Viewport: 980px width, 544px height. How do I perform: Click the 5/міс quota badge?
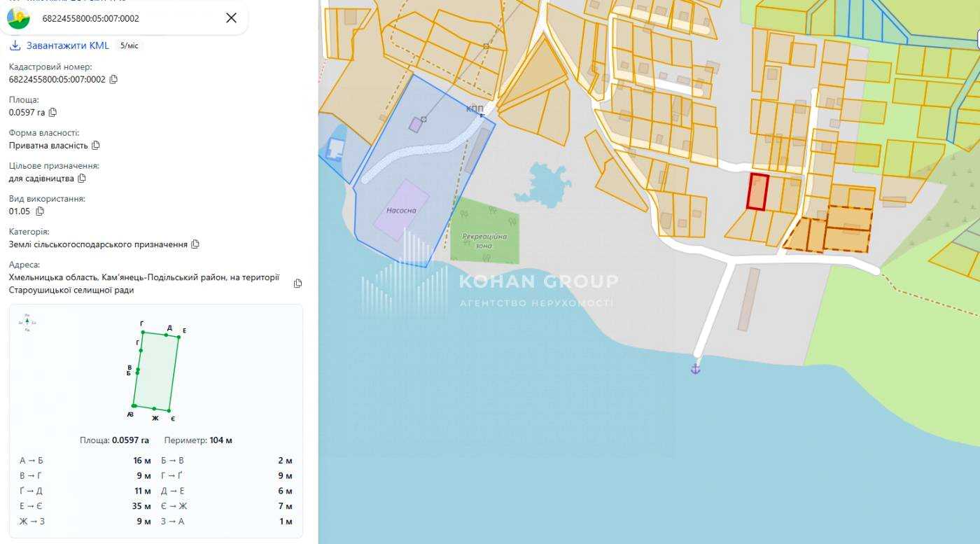[129, 46]
